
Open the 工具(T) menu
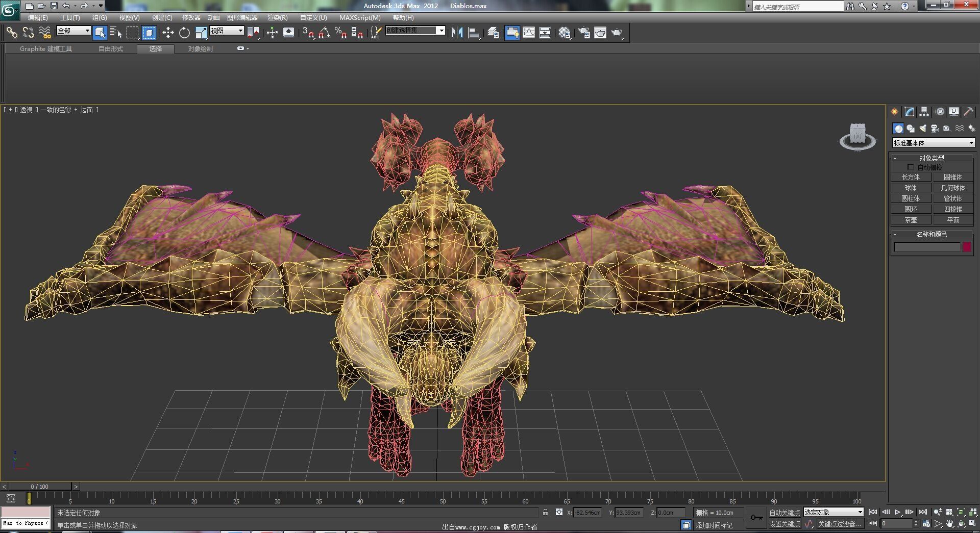pyautogui.click(x=70, y=17)
